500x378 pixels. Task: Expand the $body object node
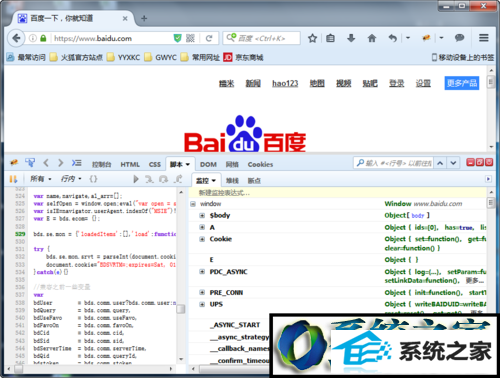pyautogui.click(x=202, y=216)
